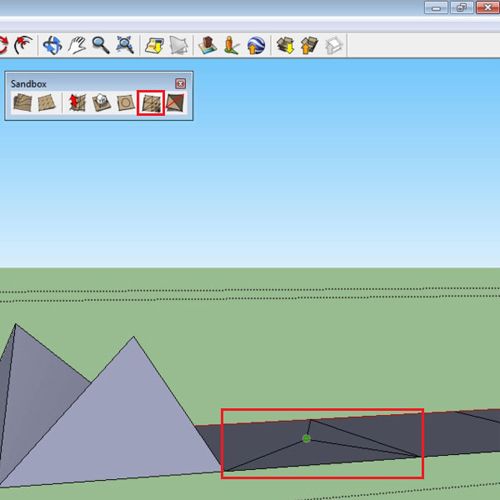The width and height of the screenshot is (500, 500).
Task: Click Share Model upload icon
Action: tap(309, 45)
